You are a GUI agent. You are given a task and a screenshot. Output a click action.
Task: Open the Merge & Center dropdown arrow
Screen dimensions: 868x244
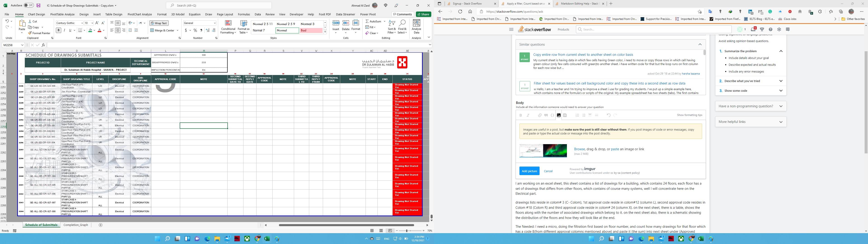[178, 30]
